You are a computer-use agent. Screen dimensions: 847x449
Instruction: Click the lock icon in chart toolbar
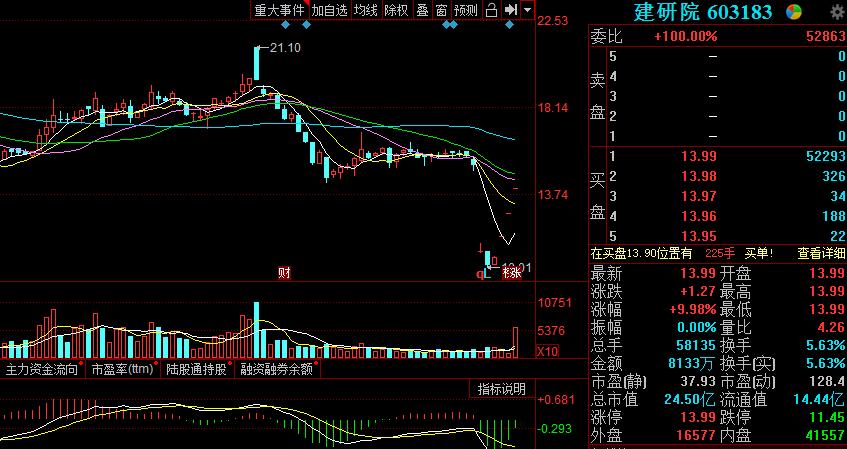pos(491,10)
